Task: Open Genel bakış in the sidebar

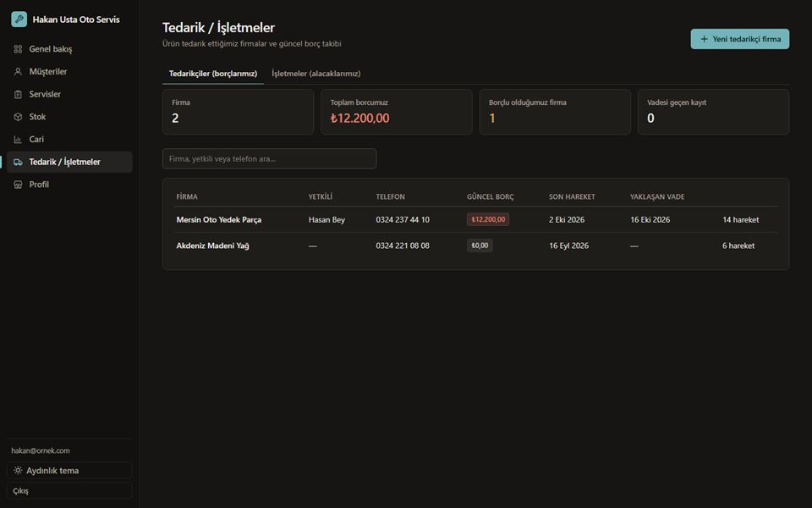Action: click(69, 49)
